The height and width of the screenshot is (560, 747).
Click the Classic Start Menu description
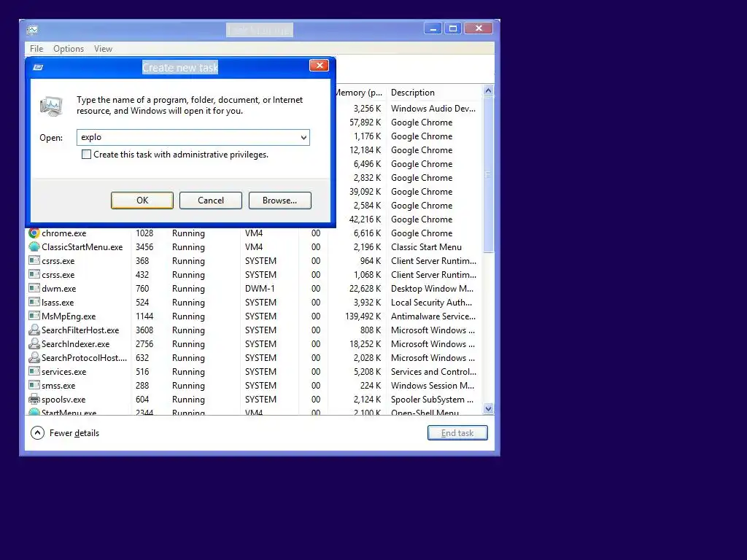[426, 247]
